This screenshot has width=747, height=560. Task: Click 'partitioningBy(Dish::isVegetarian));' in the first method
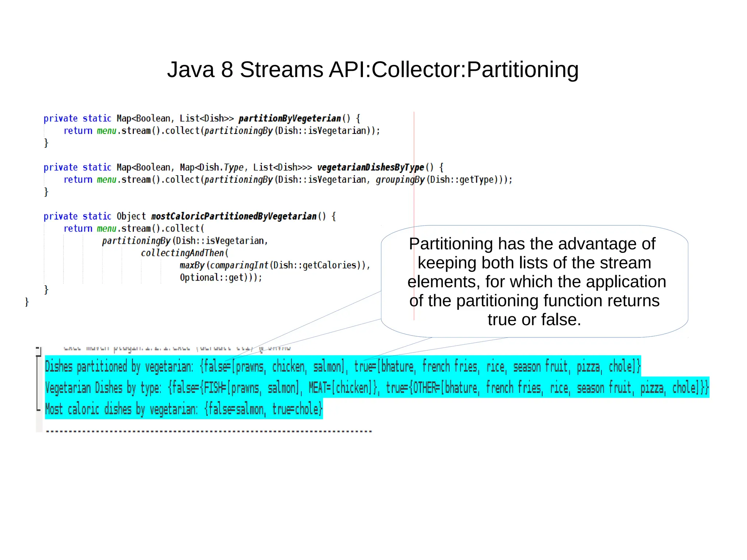292,131
